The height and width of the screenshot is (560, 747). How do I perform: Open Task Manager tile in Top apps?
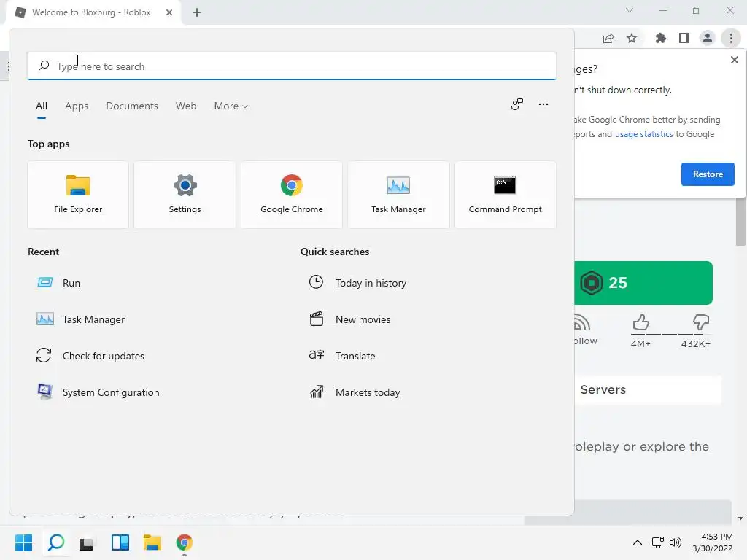(x=398, y=195)
